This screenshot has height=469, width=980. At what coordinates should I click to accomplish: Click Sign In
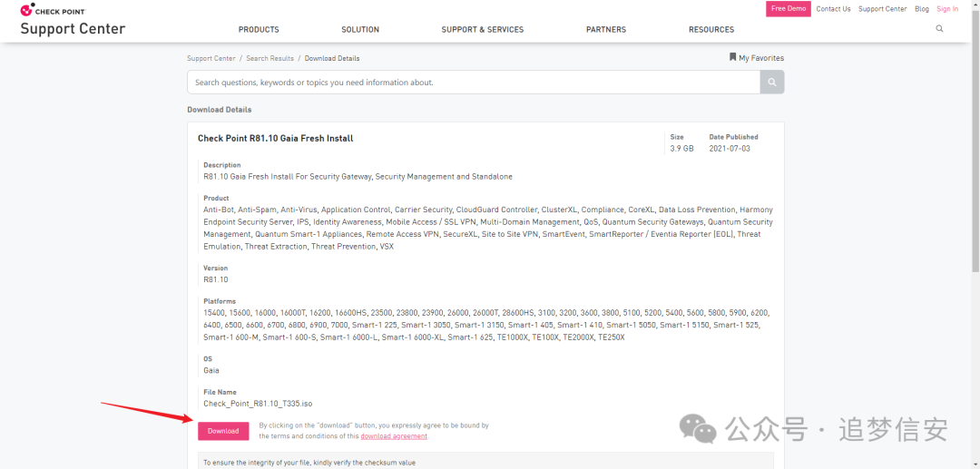(947, 9)
